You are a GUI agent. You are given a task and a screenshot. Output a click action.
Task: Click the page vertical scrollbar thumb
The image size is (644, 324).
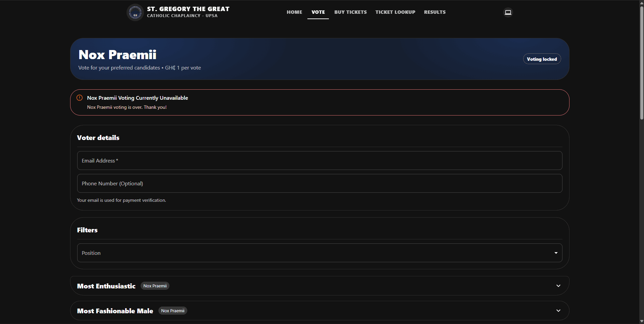pos(641,63)
